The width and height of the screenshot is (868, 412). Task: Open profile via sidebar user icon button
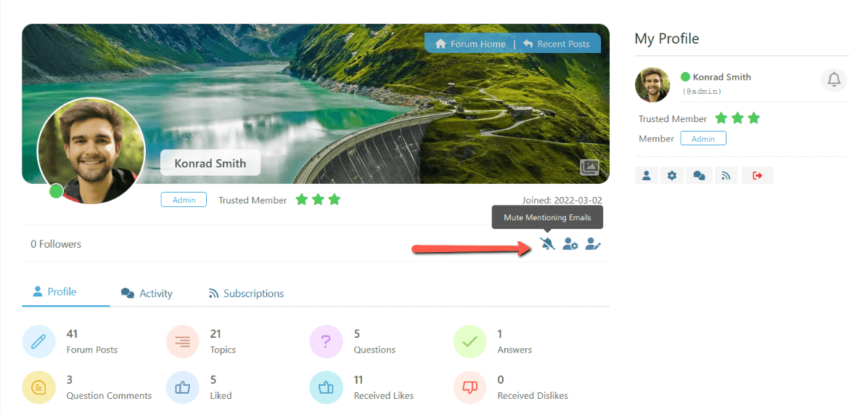tap(646, 175)
